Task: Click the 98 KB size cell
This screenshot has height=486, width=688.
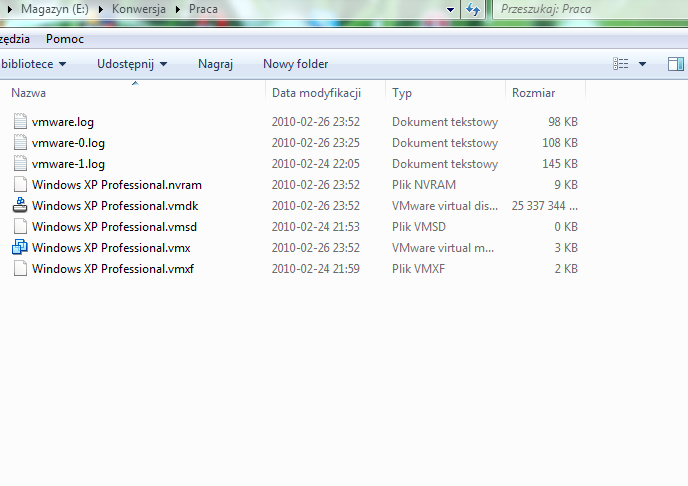Action: (x=563, y=122)
